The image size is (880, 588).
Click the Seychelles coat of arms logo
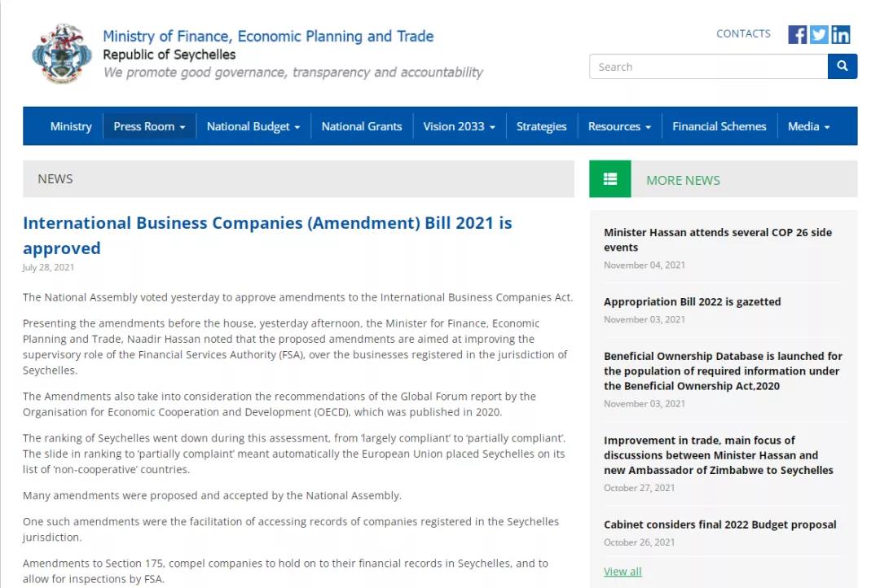pos(62,54)
